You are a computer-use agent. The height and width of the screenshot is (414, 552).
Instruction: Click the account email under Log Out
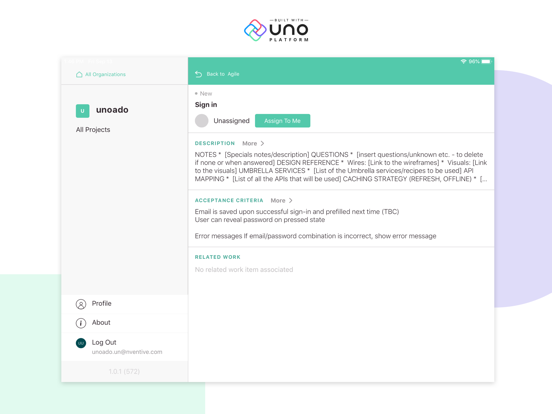point(127,352)
